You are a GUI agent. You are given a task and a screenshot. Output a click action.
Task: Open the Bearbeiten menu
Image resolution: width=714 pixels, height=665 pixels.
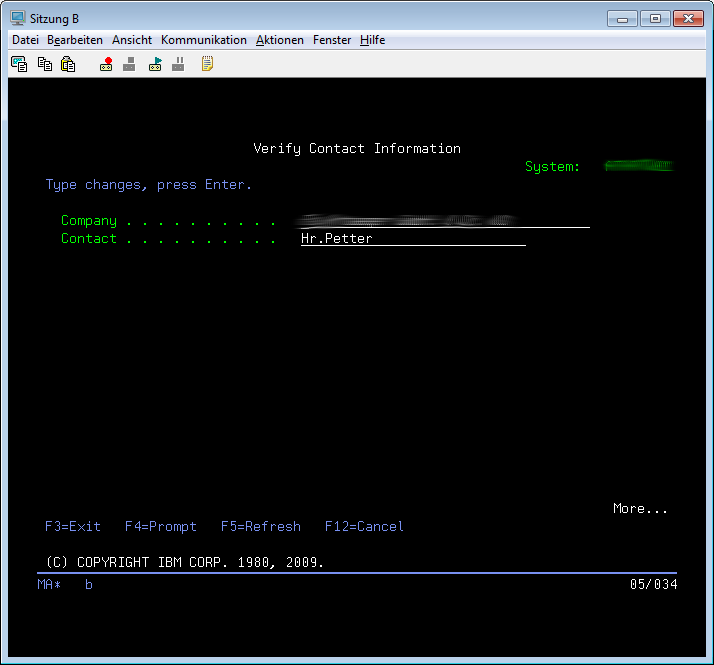coord(75,40)
